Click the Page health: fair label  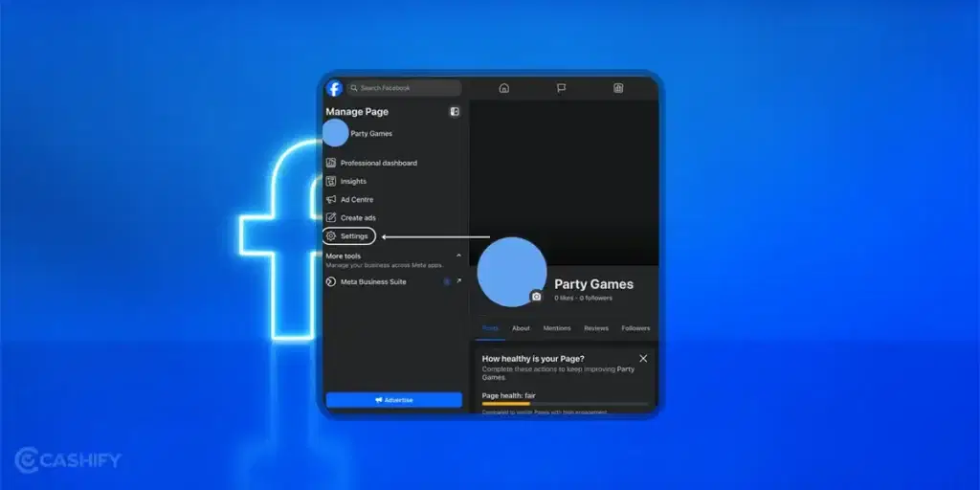pos(509,395)
